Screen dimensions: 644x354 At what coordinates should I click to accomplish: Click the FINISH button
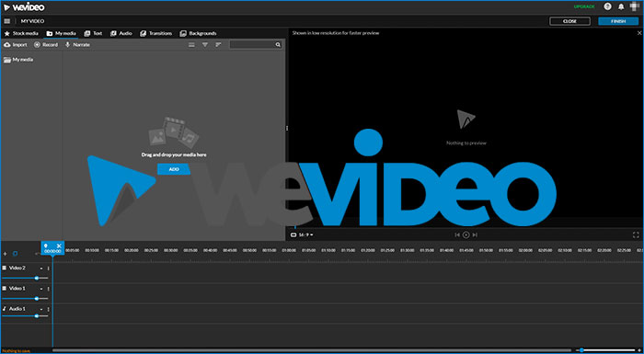pos(618,21)
